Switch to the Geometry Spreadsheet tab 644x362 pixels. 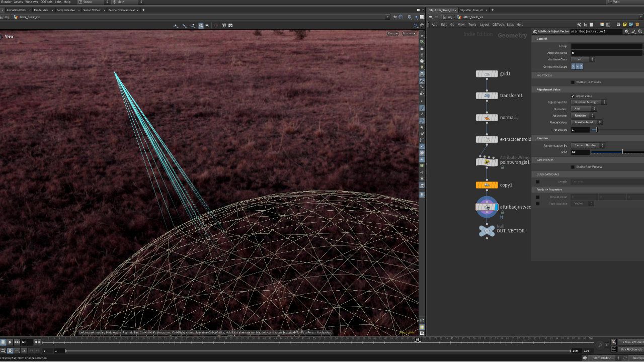pyautogui.click(x=121, y=10)
